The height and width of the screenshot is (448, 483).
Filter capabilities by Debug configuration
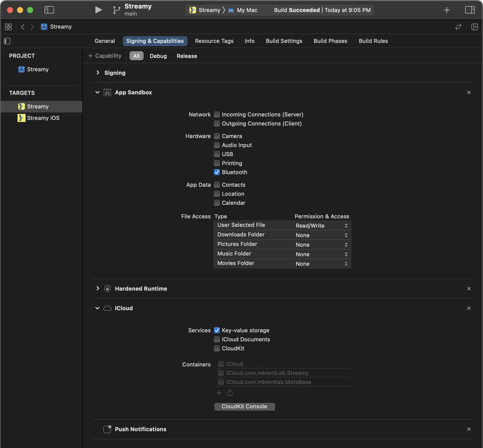pyautogui.click(x=158, y=56)
